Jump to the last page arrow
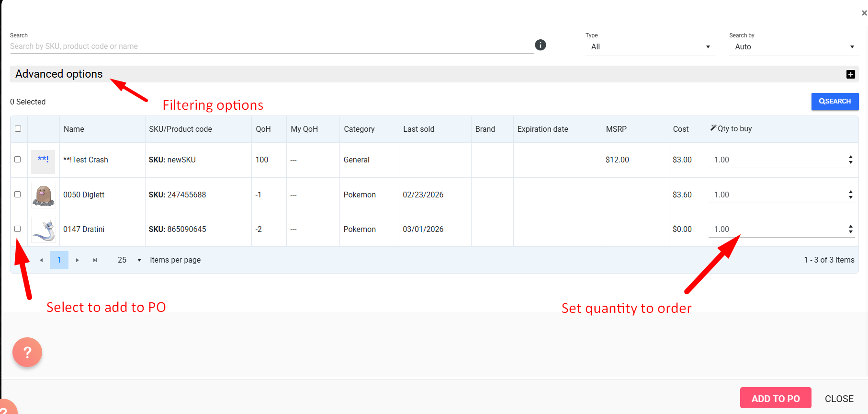Image resolution: width=868 pixels, height=414 pixels. (x=95, y=260)
